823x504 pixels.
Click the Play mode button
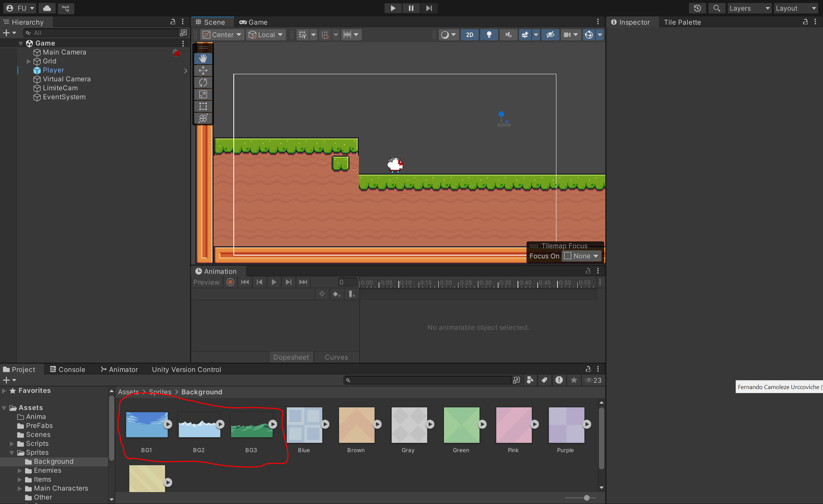393,8
